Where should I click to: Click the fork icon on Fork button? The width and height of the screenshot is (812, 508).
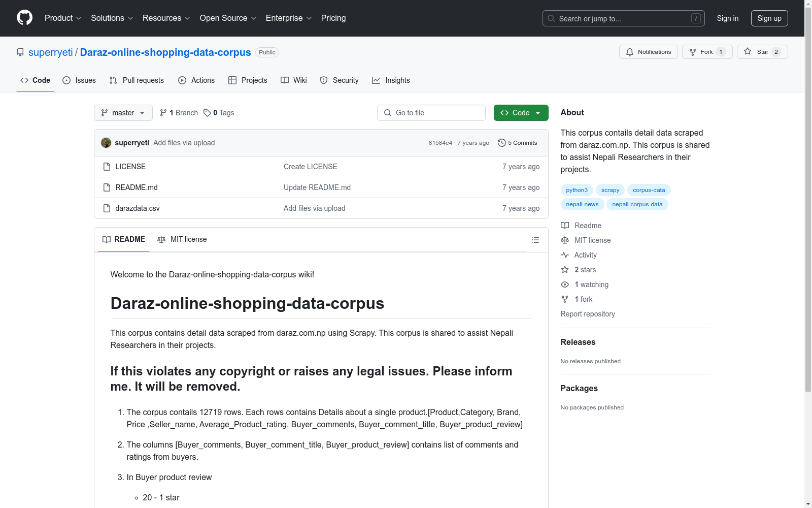pos(693,52)
